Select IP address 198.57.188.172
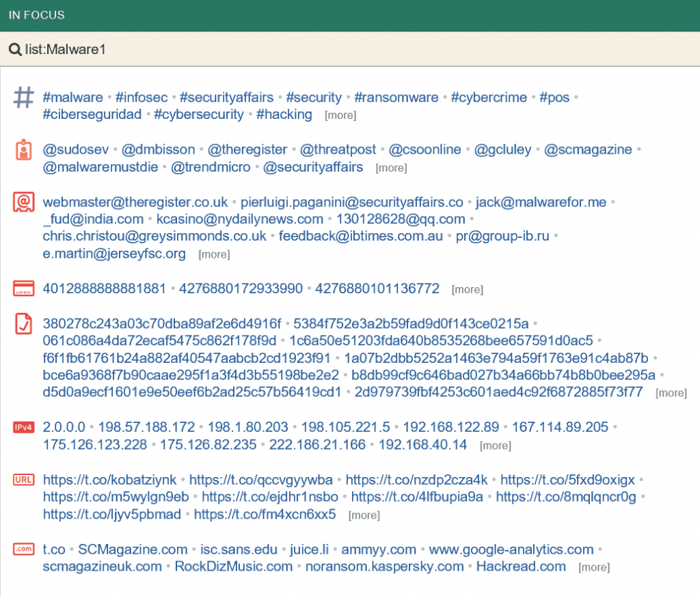 coord(146,426)
